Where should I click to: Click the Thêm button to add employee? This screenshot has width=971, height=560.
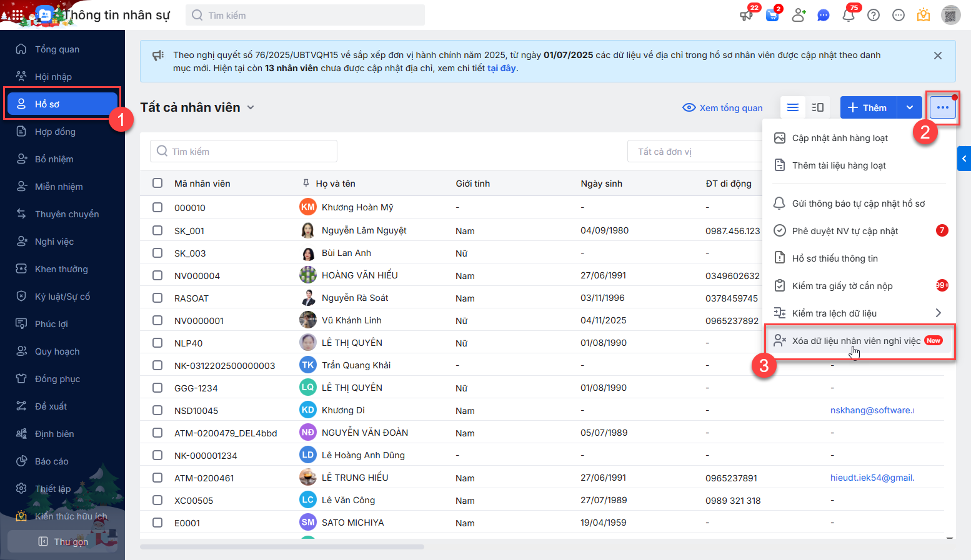pos(868,107)
